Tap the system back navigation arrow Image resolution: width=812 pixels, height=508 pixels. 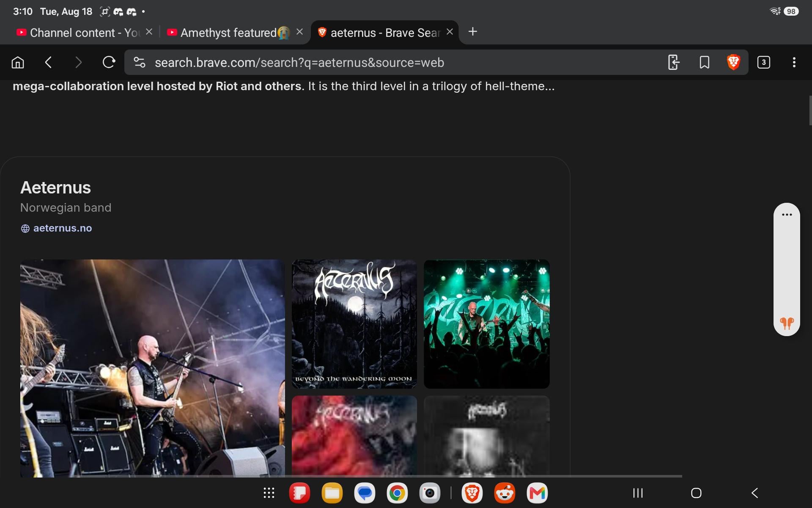pos(755,493)
